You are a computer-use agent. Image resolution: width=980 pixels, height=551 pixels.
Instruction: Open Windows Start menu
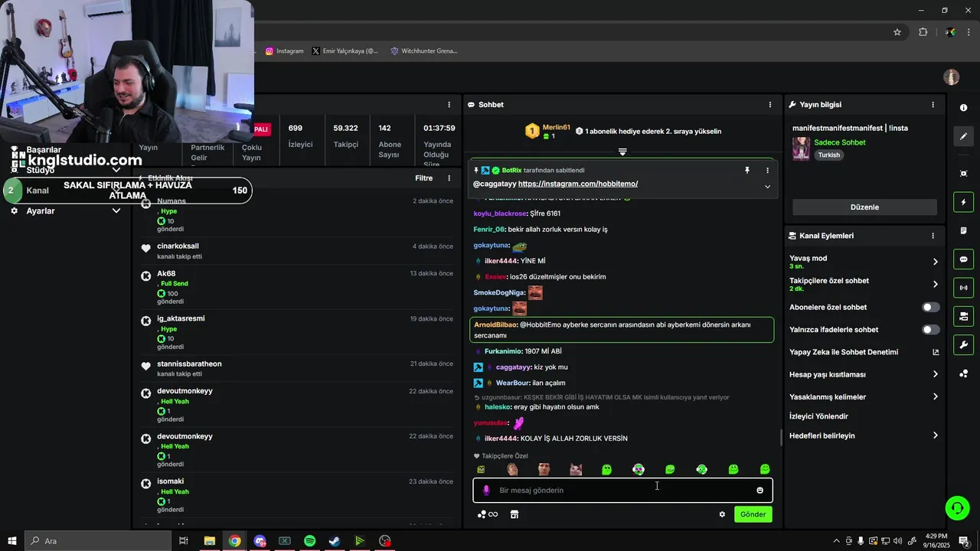(x=12, y=541)
